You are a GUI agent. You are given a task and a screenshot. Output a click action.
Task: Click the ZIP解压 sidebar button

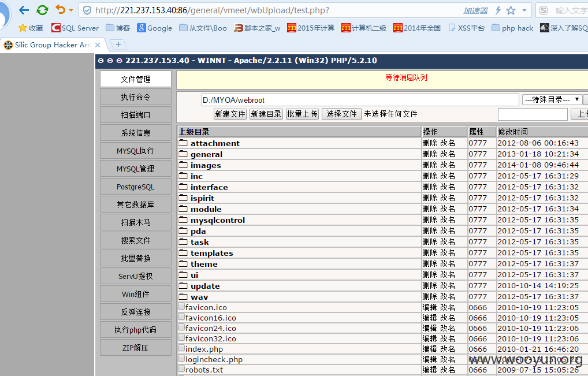[136, 348]
